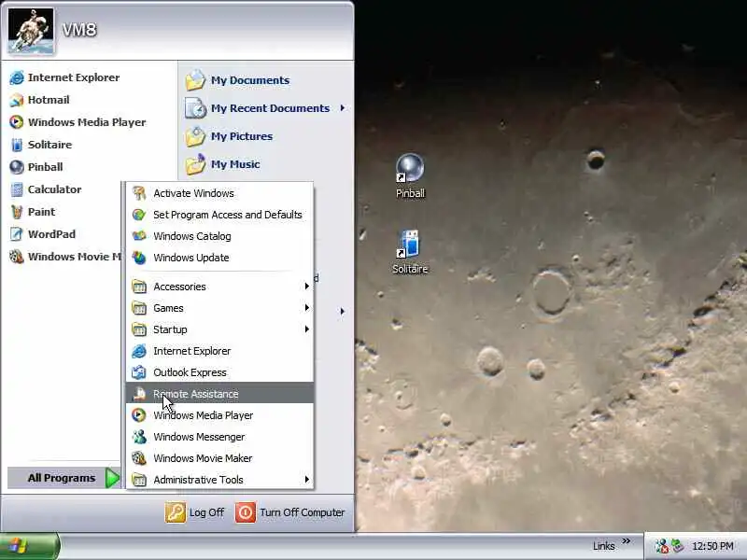Open Solitaire desktop shortcut icon
Image resolution: width=747 pixels, height=560 pixels.
[x=410, y=245]
